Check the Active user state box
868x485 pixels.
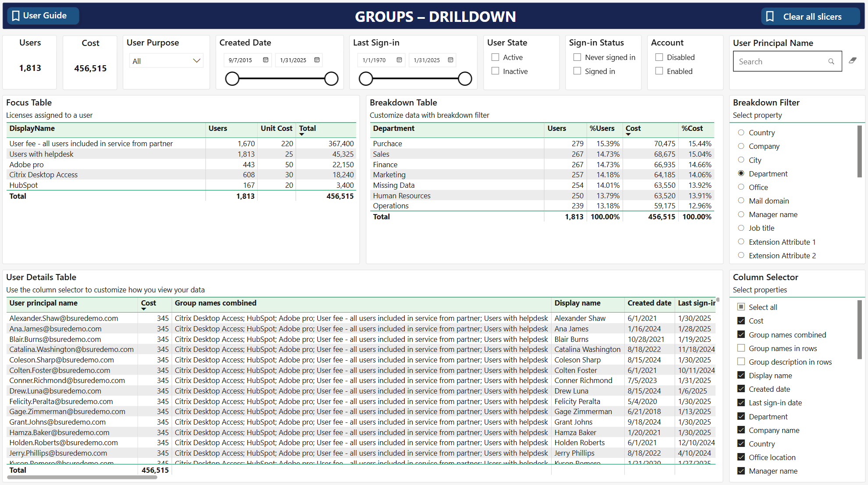[495, 57]
